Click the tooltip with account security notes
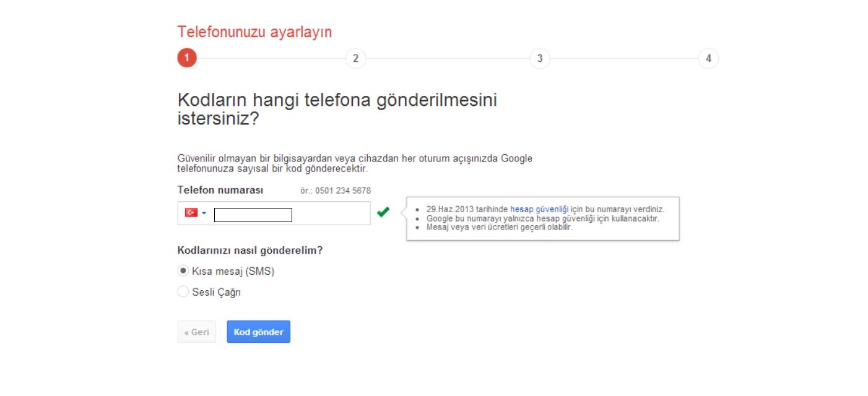This screenshot has width=868, height=396. pyautogui.click(x=543, y=218)
